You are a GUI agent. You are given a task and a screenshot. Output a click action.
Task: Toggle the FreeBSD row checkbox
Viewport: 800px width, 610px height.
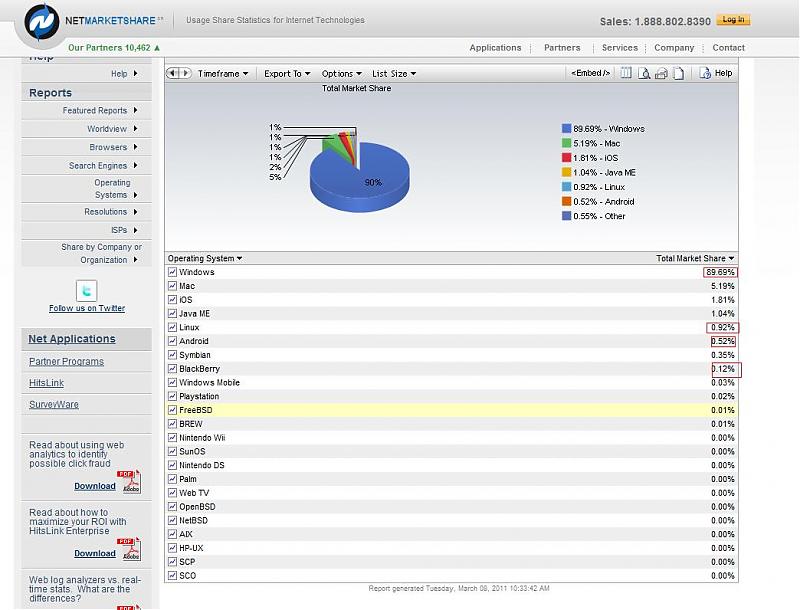pyautogui.click(x=172, y=410)
